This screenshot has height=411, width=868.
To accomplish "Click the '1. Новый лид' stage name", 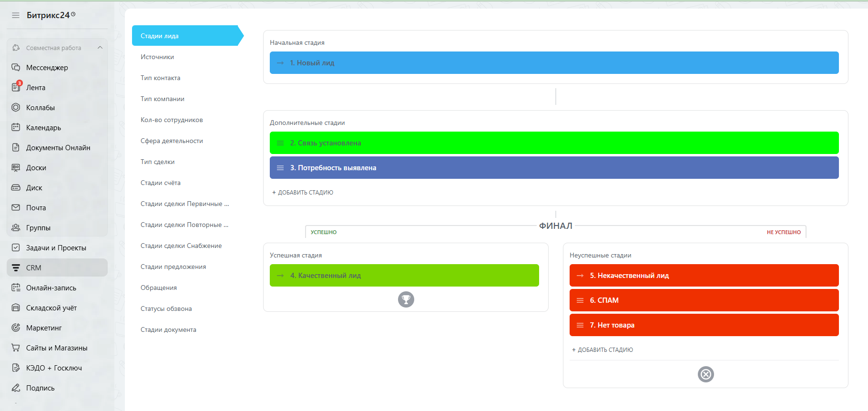I will coord(312,63).
